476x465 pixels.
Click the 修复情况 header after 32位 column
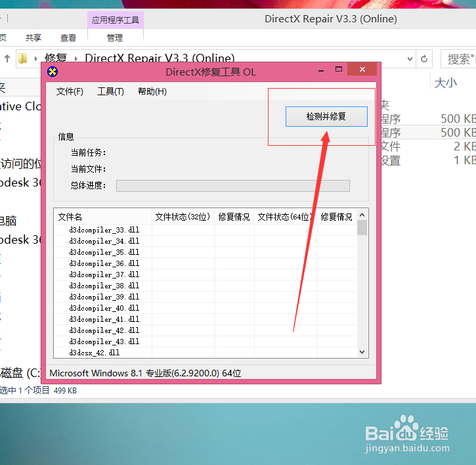234,217
